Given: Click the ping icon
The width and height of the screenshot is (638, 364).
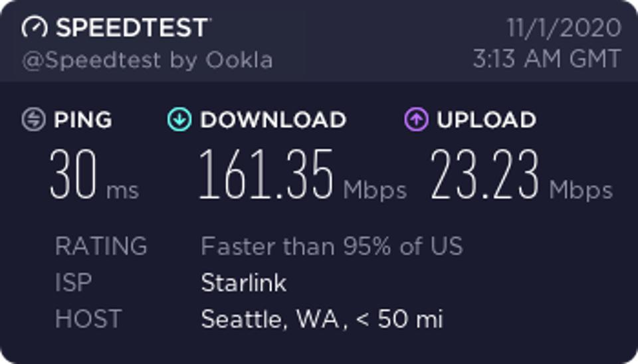Looking at the screenshot, I should click(33, 120).
